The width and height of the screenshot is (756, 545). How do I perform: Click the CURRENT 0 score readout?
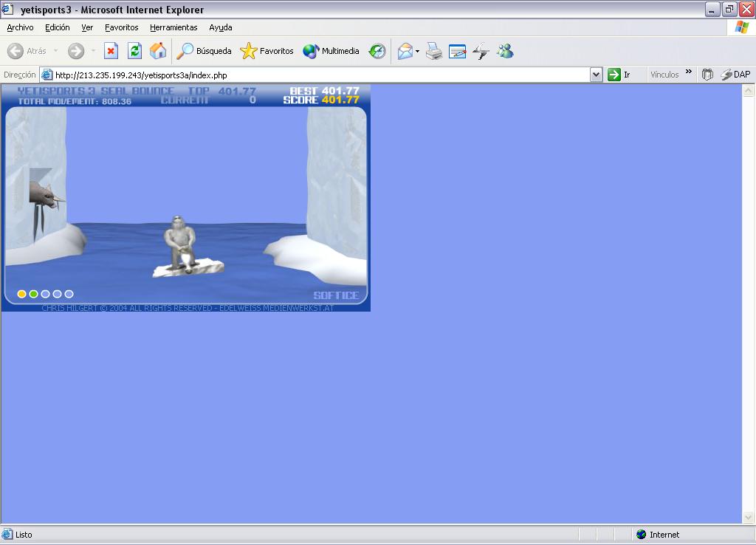point(208,100)
